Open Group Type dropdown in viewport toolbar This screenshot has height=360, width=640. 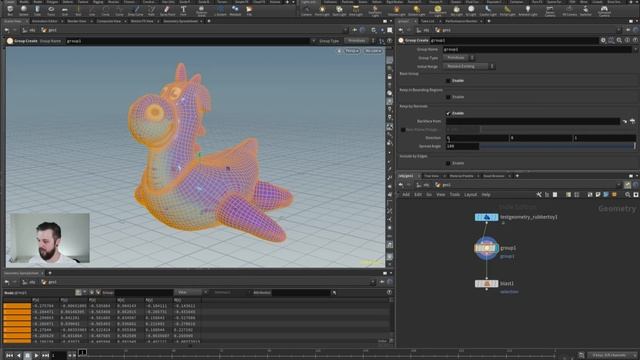pos(359,41)
